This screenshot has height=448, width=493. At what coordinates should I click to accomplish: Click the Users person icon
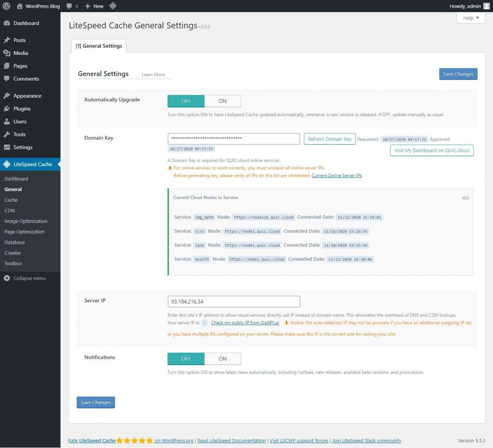click(7, 121)
